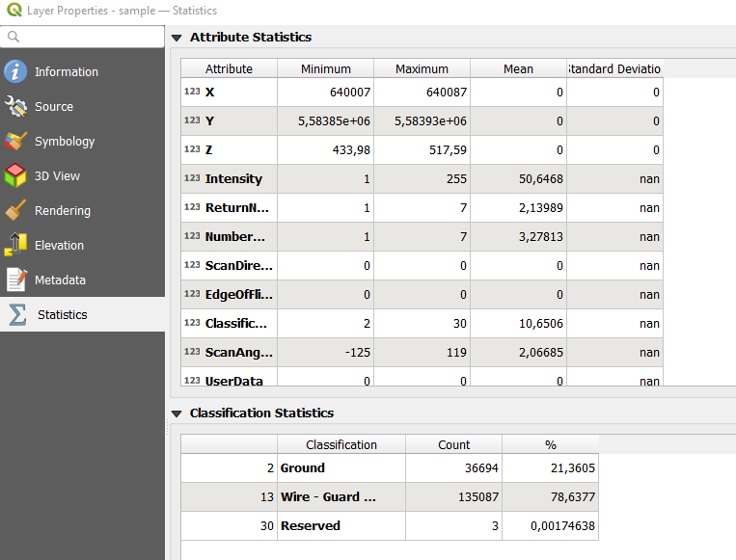Screen dimensions: 736x560
Task: Open the Source page icon
Action: tap(15, 107)
